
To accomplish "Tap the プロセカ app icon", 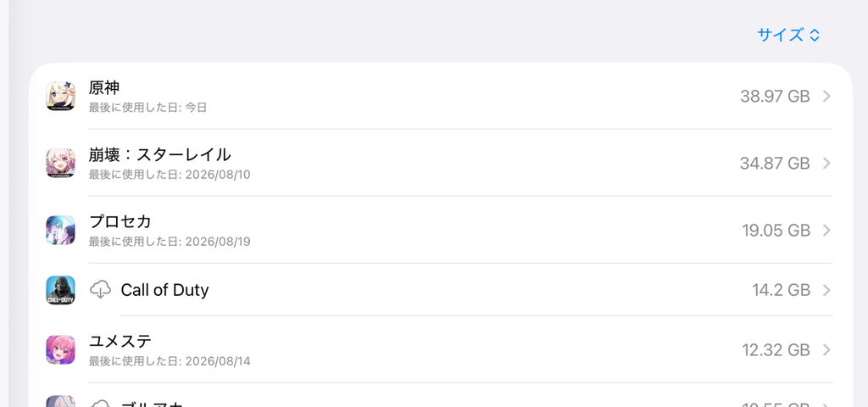I will coord(60,230).
